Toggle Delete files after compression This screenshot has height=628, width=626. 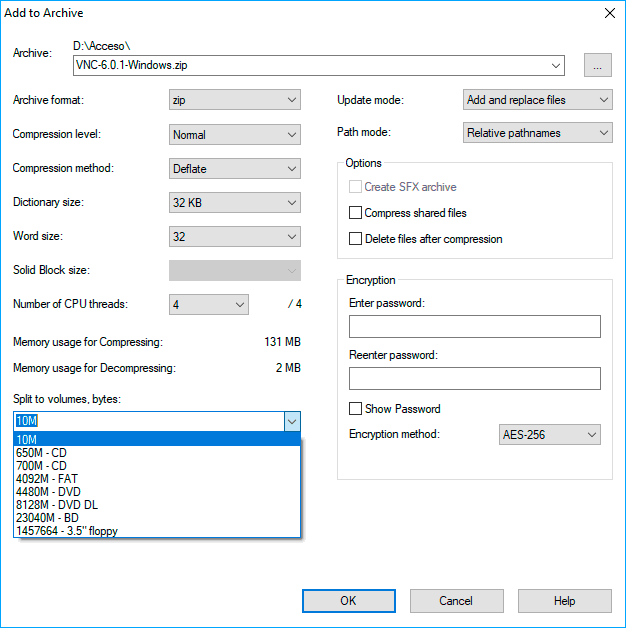point(355,239)
